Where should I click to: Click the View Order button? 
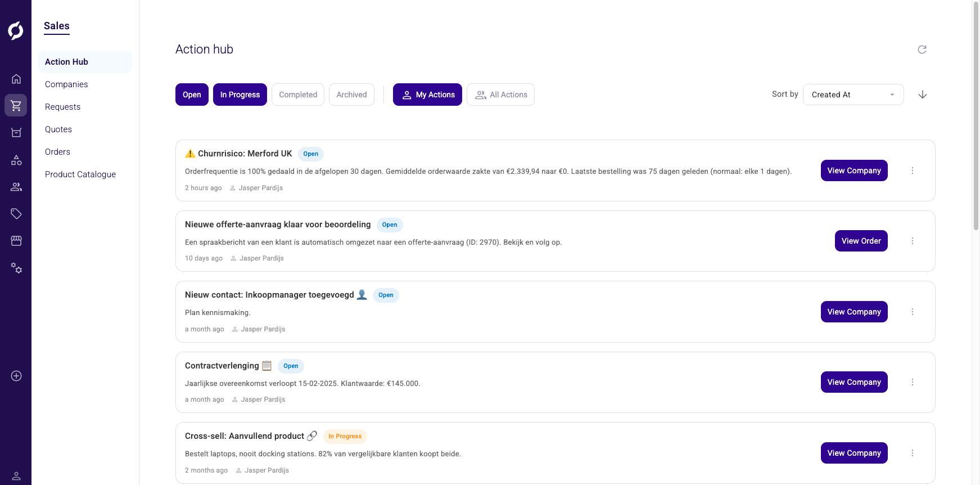pos(861,241)
